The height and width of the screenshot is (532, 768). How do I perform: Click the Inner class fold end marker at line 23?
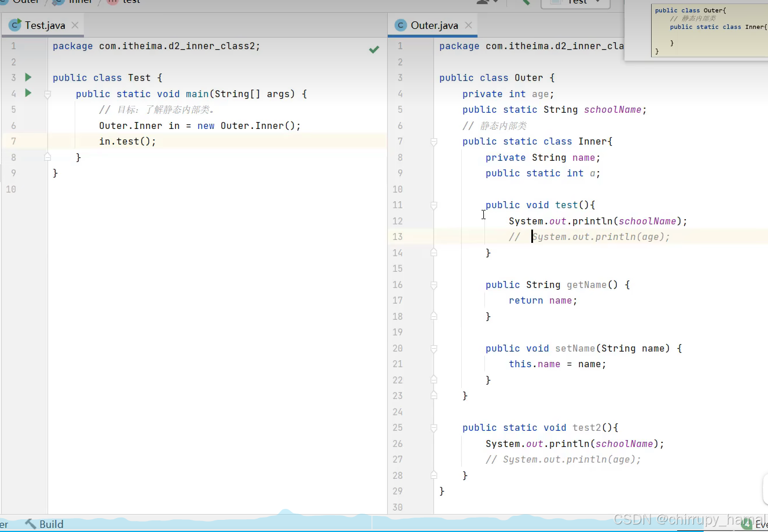(x=433, y=396)
